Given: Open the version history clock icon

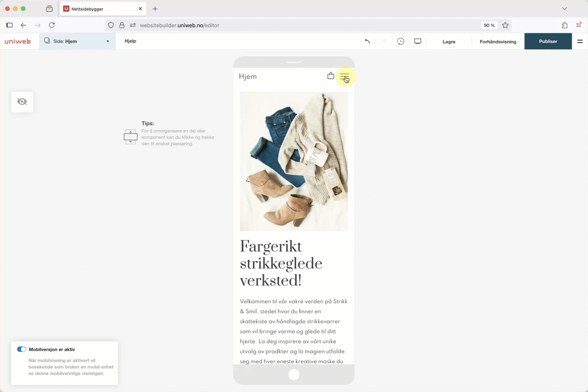Looking at the screenshot, I should [x=401, y=41].
